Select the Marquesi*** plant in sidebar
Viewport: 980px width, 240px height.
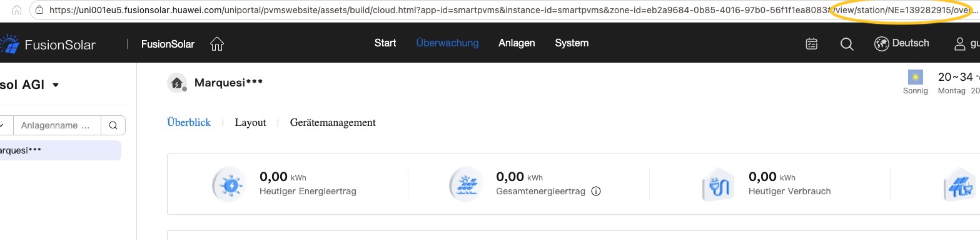pos(60,150)
